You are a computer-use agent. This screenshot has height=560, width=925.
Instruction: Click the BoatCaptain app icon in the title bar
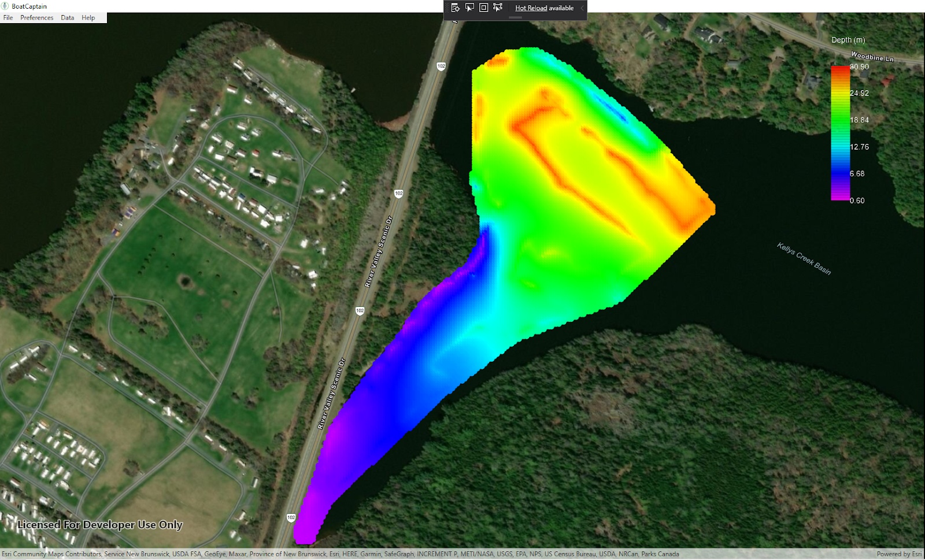tap(5, 6)
